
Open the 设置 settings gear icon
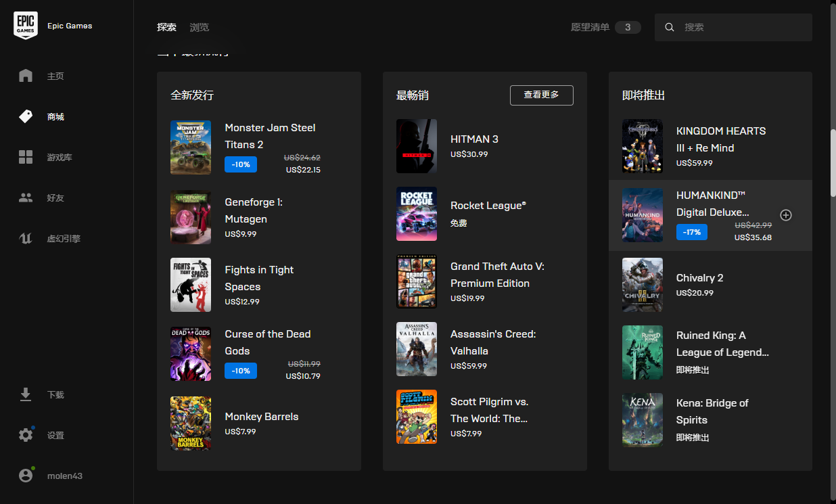[26, 435]
